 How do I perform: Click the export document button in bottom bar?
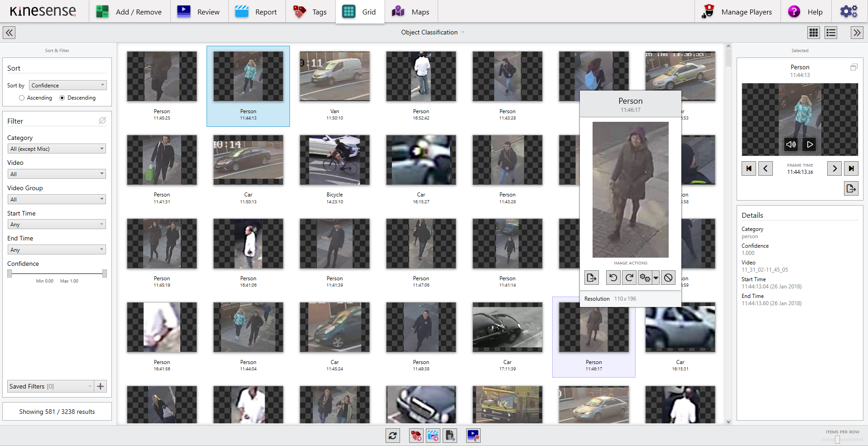(450, 436)
